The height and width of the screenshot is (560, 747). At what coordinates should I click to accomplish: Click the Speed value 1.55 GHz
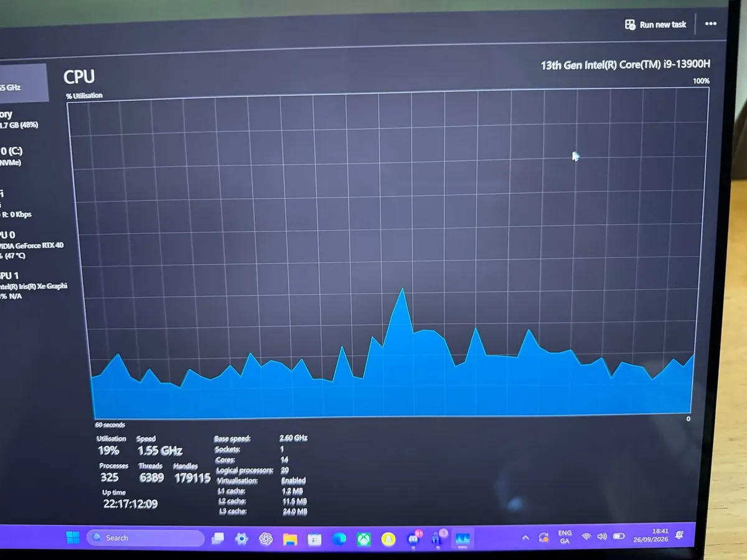(x=160, y=450)
